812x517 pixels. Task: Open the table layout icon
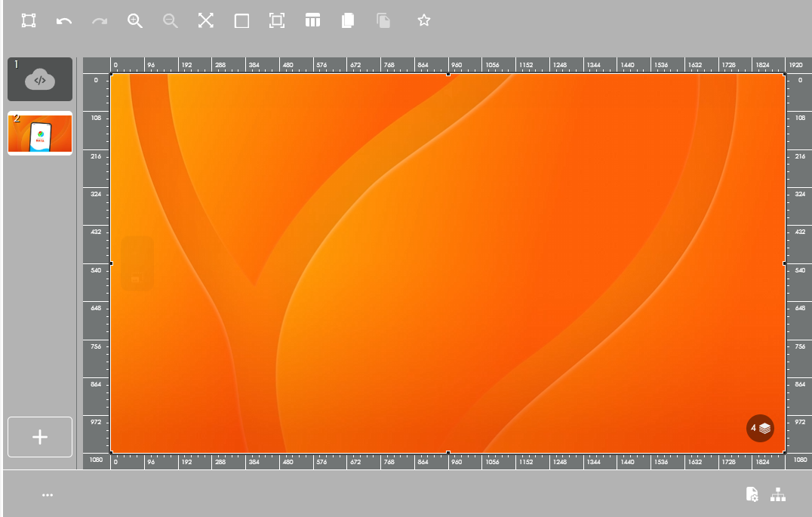tap(312, 20)
